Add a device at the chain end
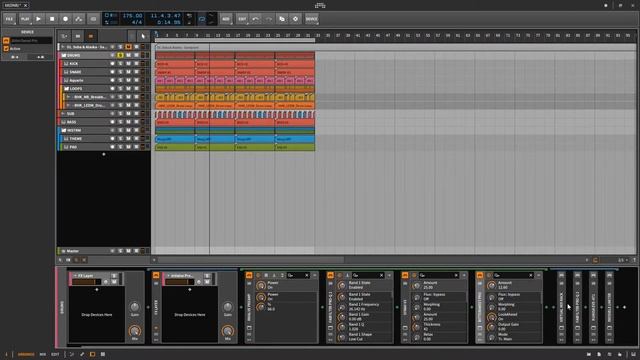 click(x=624, y=307)
